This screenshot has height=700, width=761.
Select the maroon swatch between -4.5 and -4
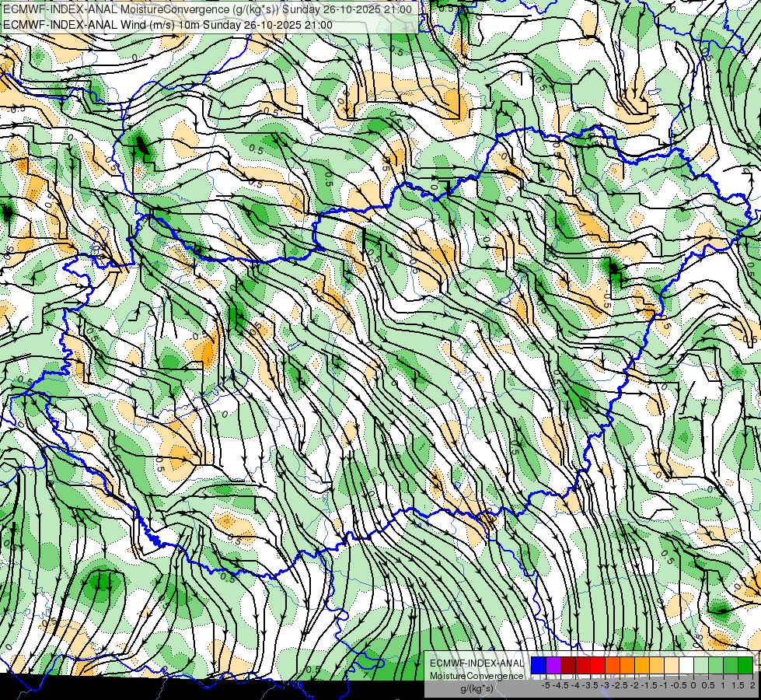pos(568,665)
